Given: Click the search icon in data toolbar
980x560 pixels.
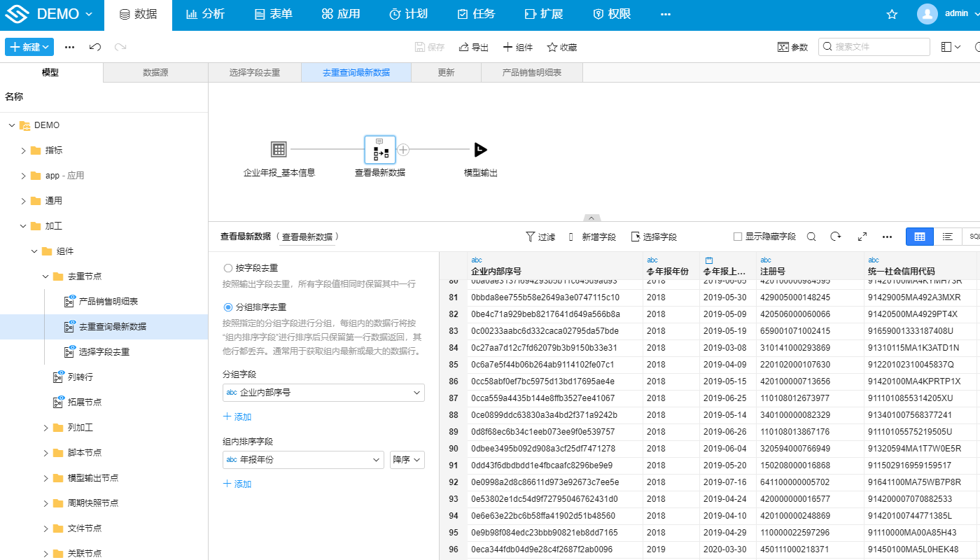Looking at the screenshot, I should click(811, 237).
